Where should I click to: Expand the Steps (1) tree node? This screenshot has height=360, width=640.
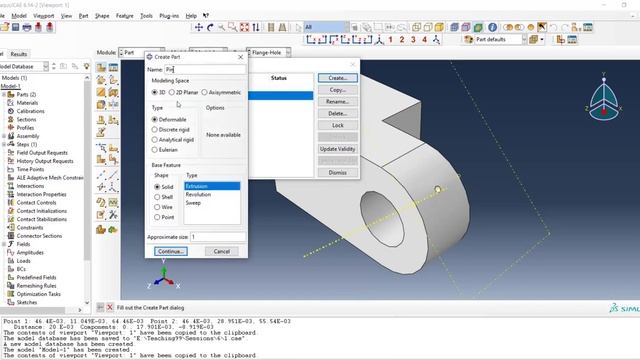pos(4,144)
